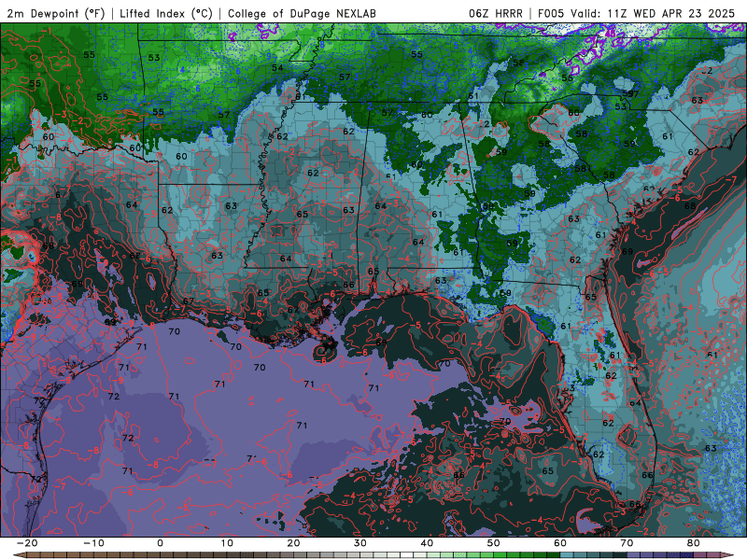This screenshot has height=560, width=747.
Task: Click the 'College of DuPage NEXLAB' label
Action: coord(302,13)
